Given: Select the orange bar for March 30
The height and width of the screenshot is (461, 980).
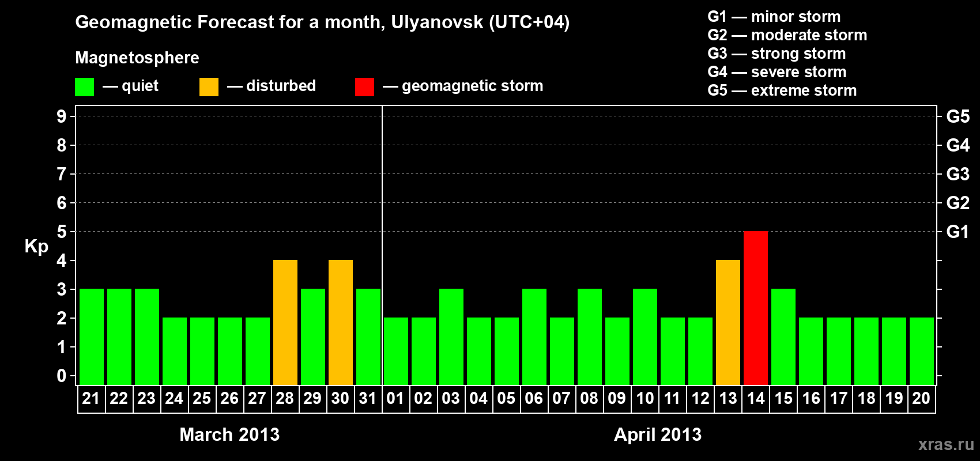Looking at the screenshot, I should (x=341, y=322).
